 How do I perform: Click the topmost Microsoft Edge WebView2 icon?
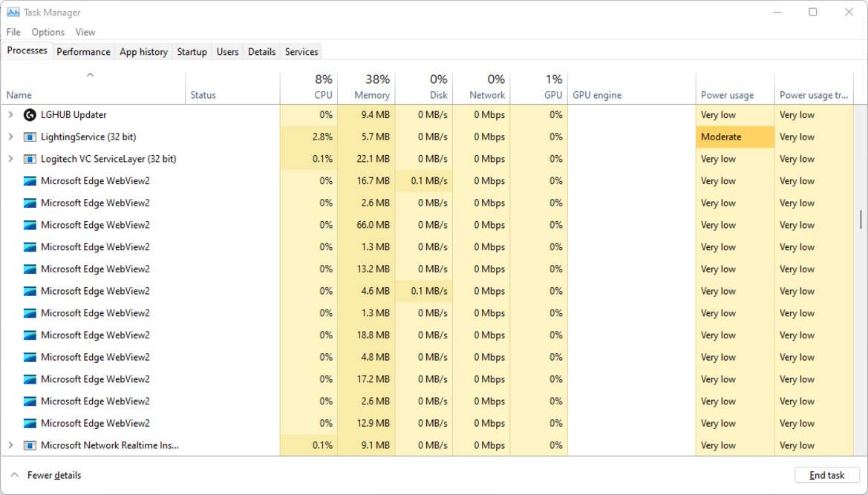click(30, 180)
